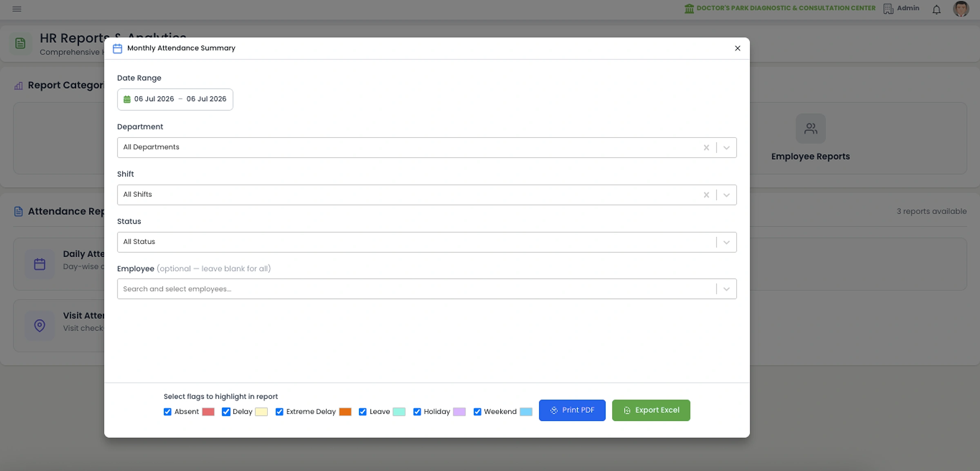Viewport: 980px width, 471px height.
Task: Toggle the Weekend flag checkbox
Action: click(x=477, y=412)
